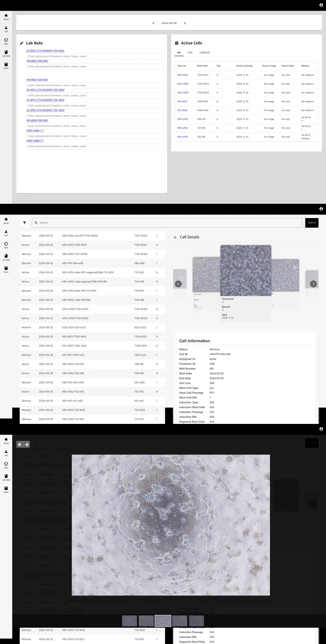
Task: Open the filter button beside the Search field
Action: click(x=24, y=223)
